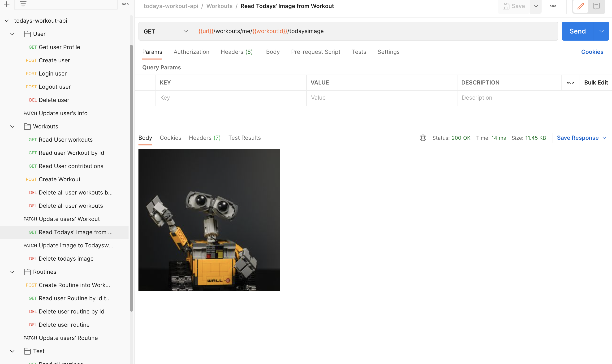Open the request more-actions ellipsis next to Save
This screenshot has height=364, width=612.
tap(553, 6)
